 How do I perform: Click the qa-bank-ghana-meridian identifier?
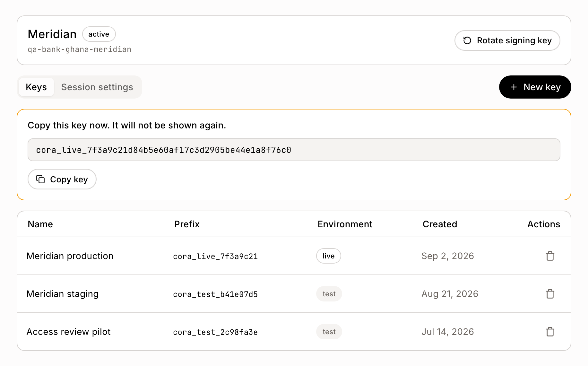80,49
